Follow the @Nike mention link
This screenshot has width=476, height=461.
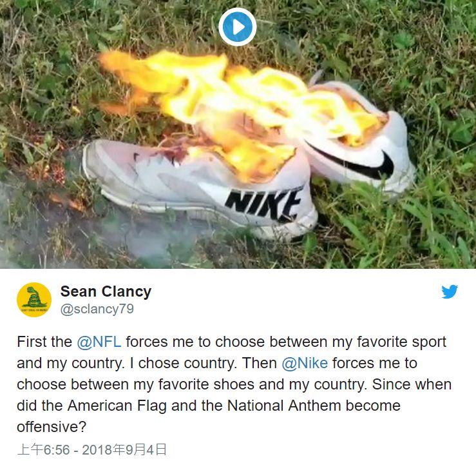pos(305,363)
